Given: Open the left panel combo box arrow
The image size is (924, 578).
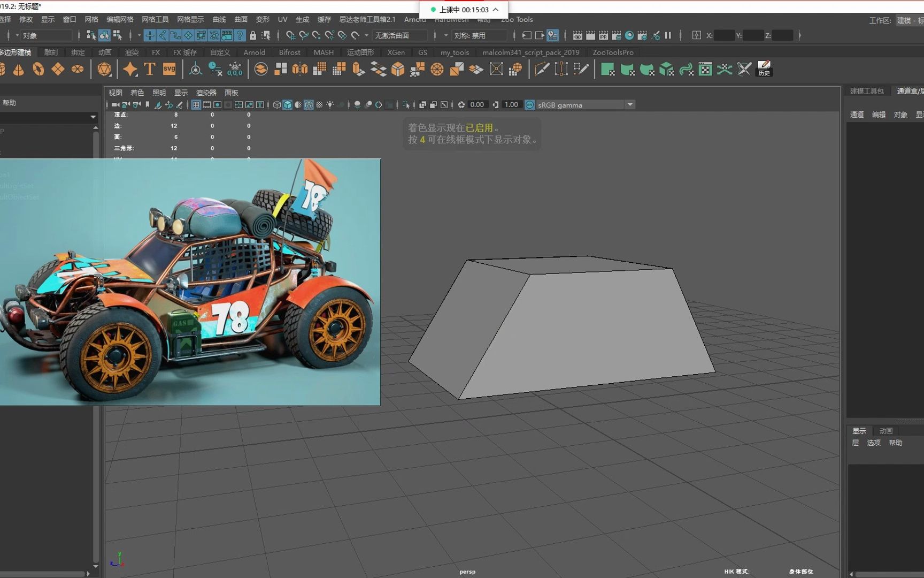Looking at the screenshot, I should 93,117.
